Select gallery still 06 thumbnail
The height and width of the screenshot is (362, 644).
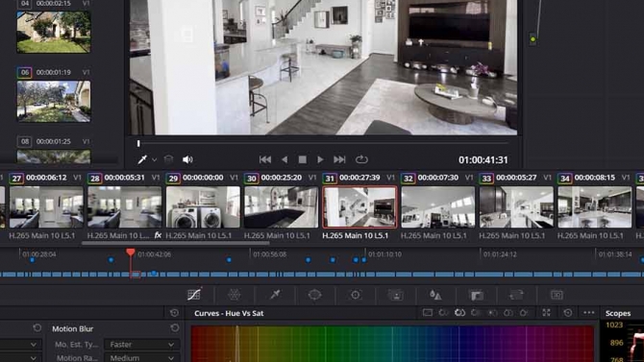(54, 102)
